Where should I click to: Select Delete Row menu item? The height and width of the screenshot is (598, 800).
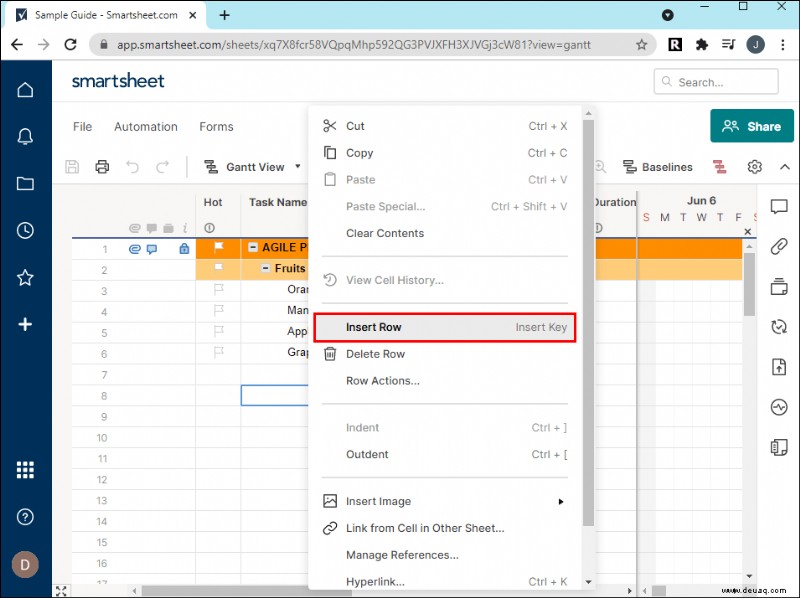pos(444,354)
